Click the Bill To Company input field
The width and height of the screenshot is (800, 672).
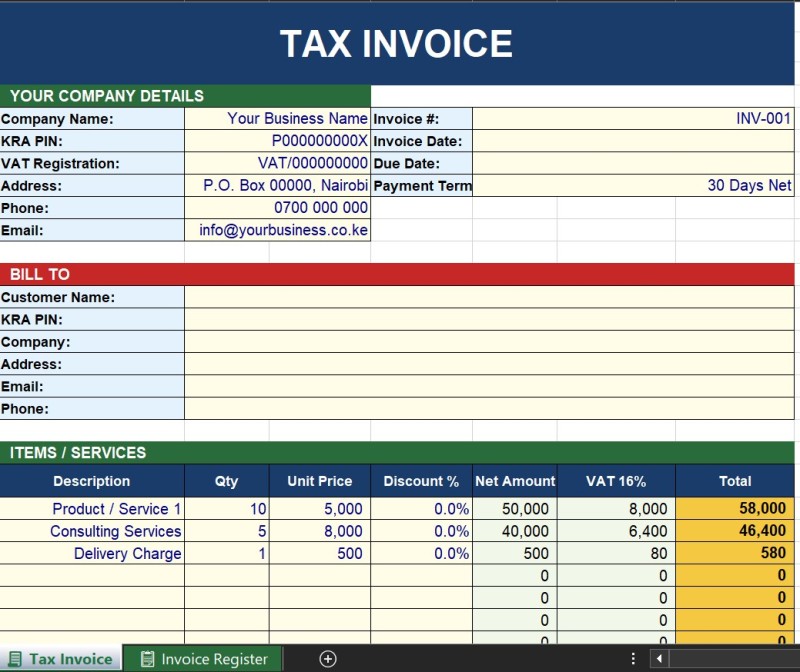(489, 342)
